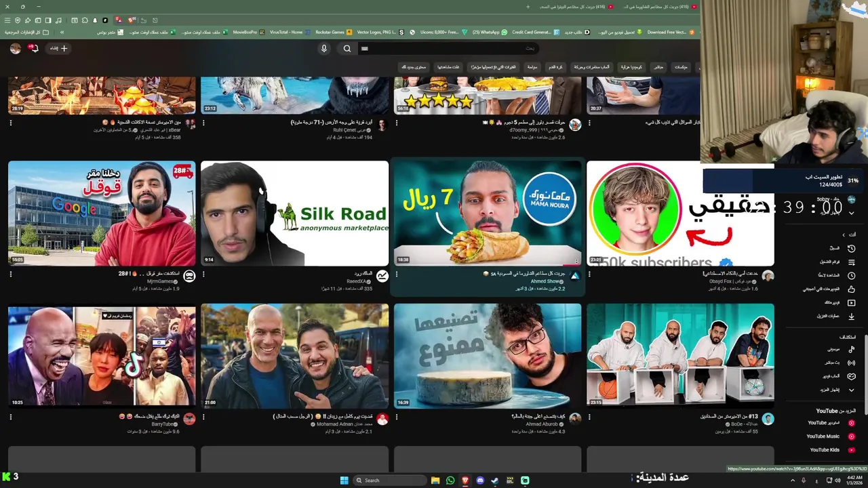Open Windows Start button
The image size is (868, 488).
coord(344,481)
